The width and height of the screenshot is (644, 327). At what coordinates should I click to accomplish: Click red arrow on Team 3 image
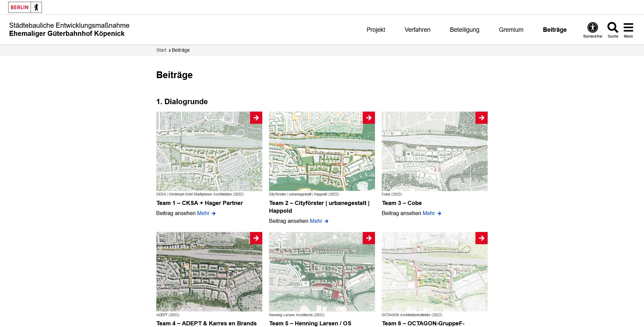[x=481, y=118]
